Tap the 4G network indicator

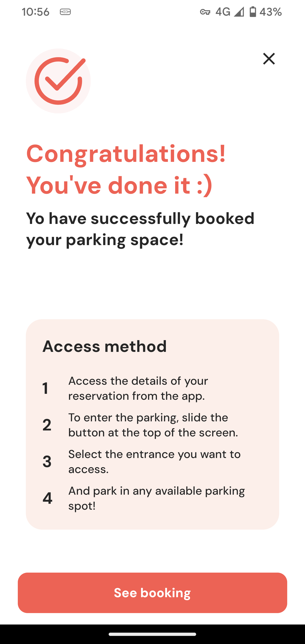(x=222, y=12)
